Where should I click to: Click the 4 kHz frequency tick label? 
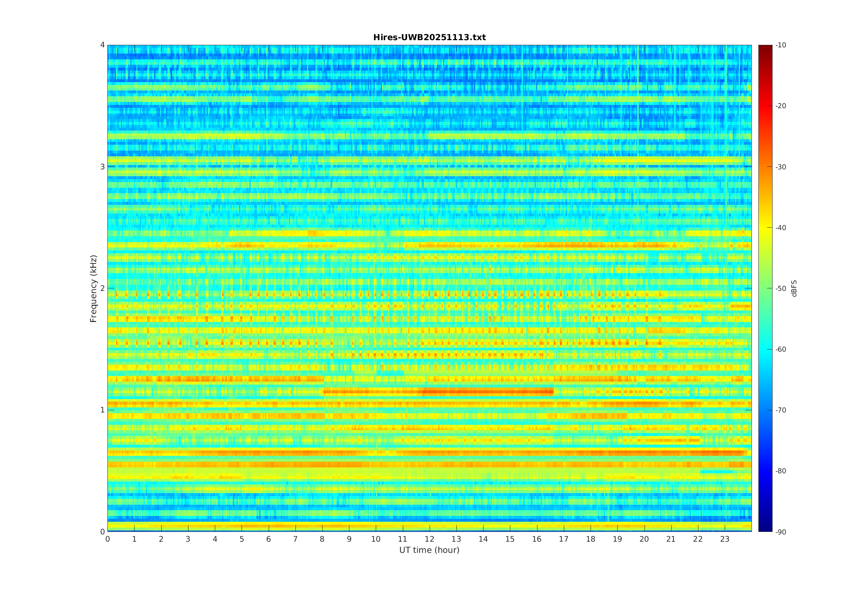102,45
